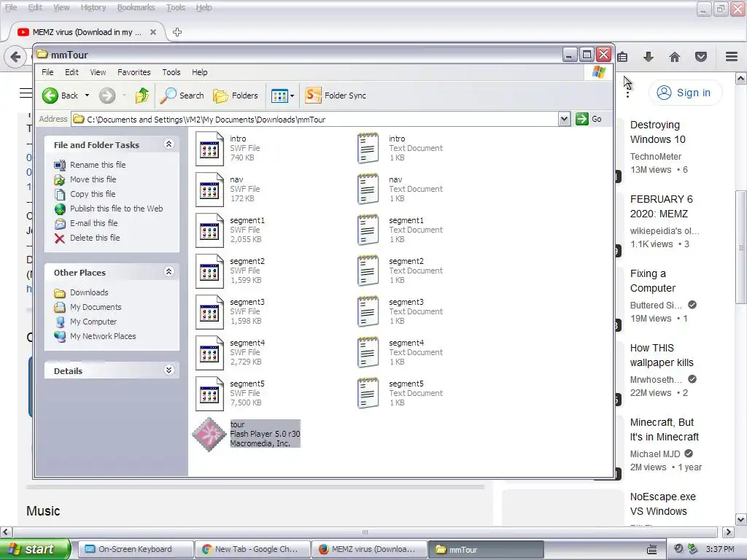Open the Back button history dropdown arrow
This screenshot has height=560, width=747.
(88, 96)
